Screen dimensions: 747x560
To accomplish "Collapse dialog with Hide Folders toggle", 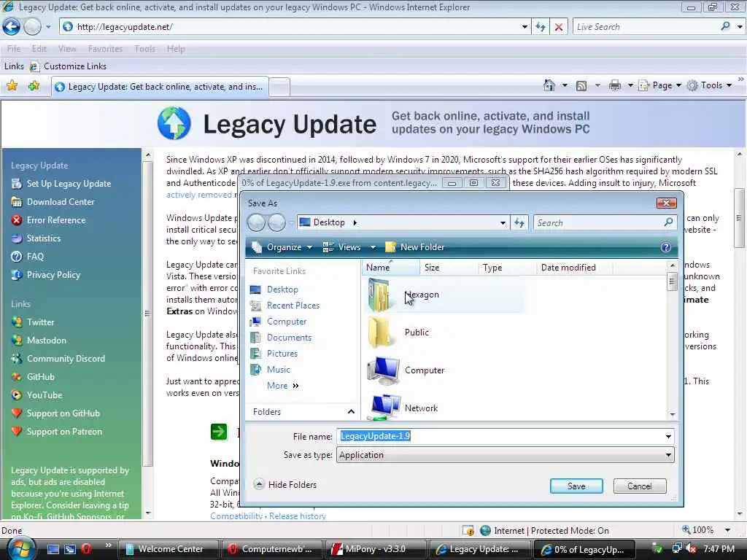I will (x=285, y=485).
